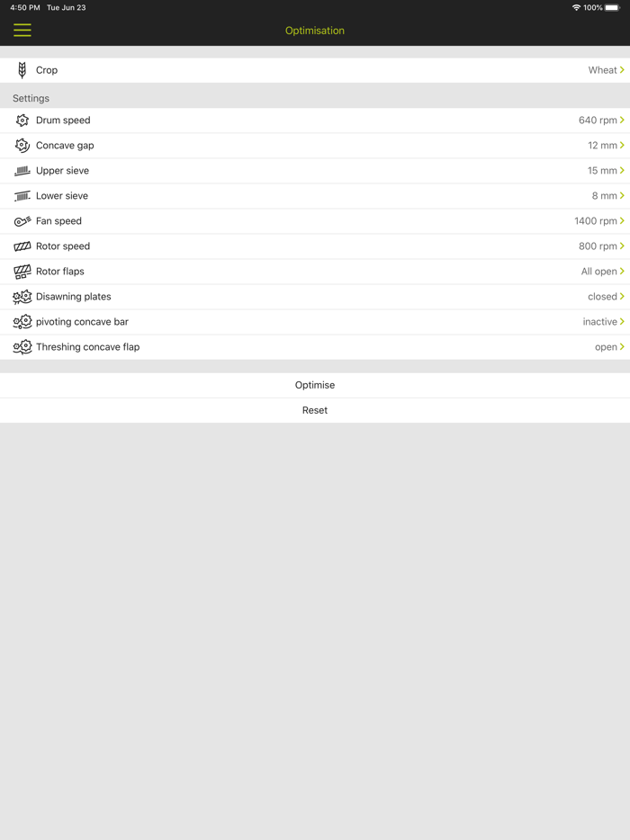Screen dimensions: 630x840
Task: Tap the rotor speed icon
Action: (x=22, y=246)
